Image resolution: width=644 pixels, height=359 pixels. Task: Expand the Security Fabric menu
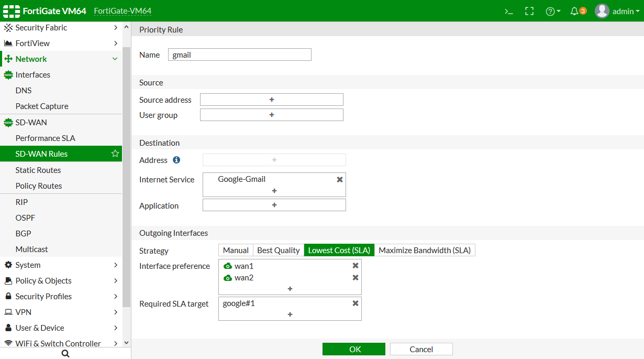(x=61, y=28)
